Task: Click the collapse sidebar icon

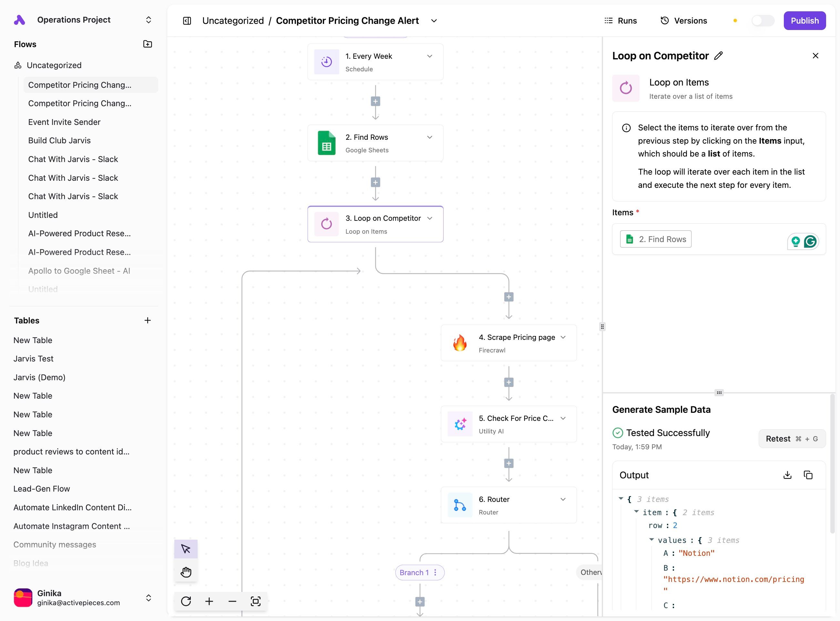Action: coord(187,21)
